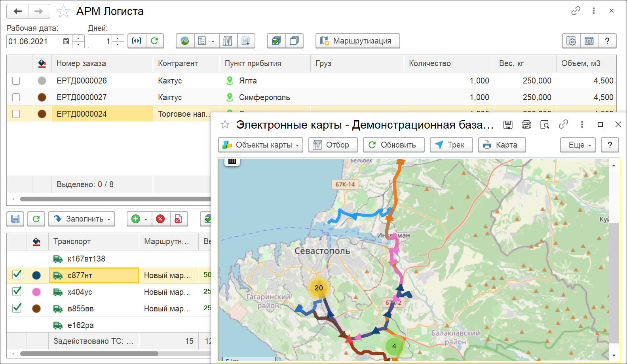Image resolution: width=627 pixels, height=364 pixels.
Task: Click the print icon in map window header
Action: [x=526, y=125]
